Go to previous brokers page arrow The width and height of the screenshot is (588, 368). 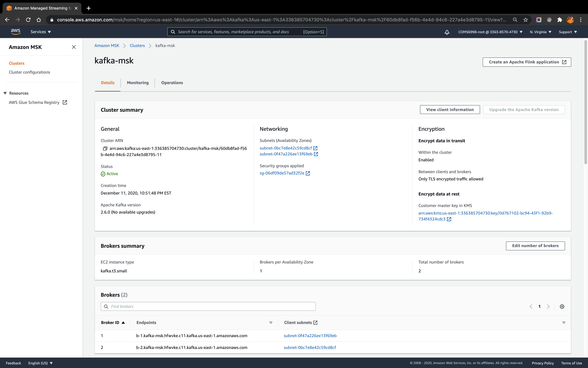531,306
